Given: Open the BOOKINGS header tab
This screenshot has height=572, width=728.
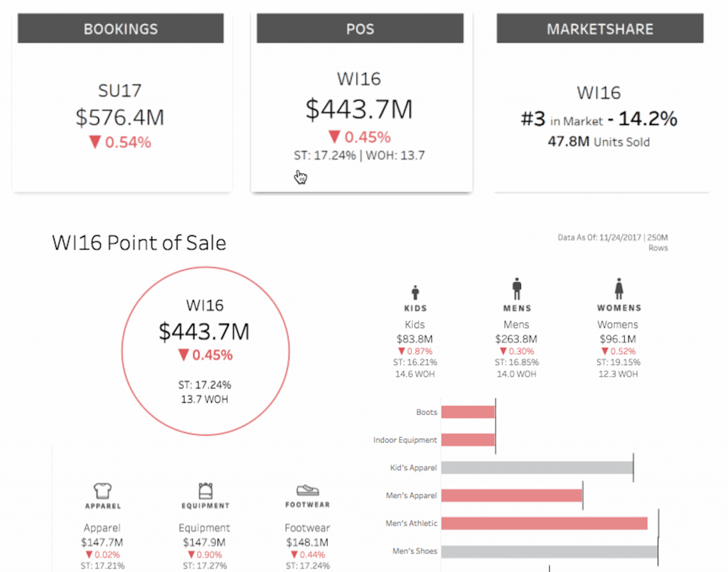Looking at the screenshot, I should point(121,28).
